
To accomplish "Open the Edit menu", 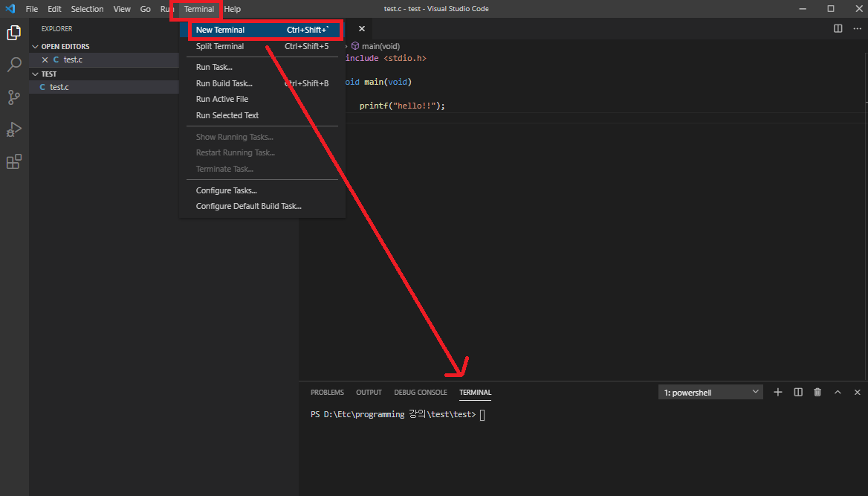I will [x=54, y=9].
